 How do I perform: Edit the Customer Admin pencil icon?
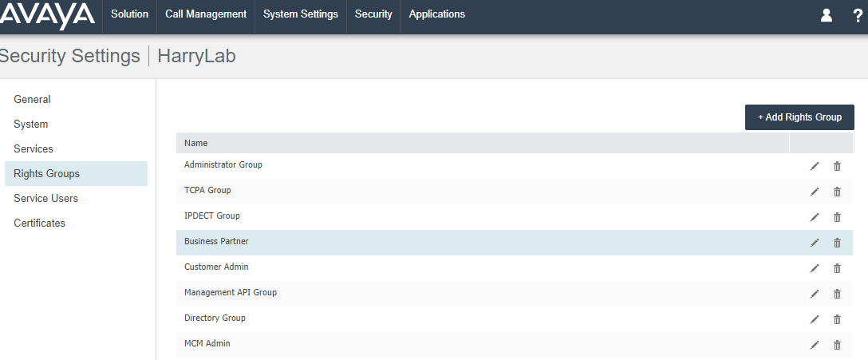click(815, 268)
